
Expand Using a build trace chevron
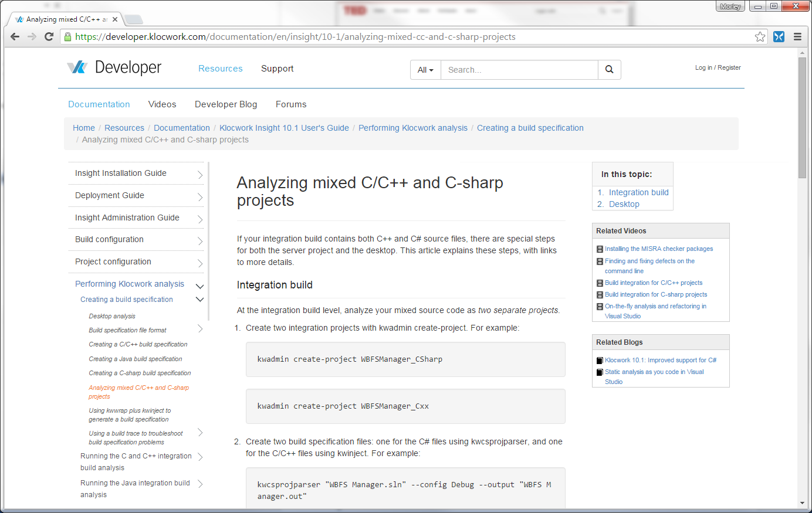(x=199, y=433)
